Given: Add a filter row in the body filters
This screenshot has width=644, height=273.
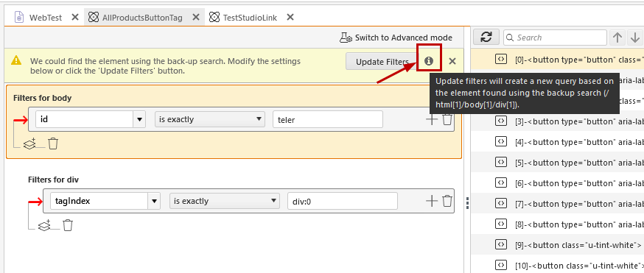Looking at the screenshot, I should click(432, 119).
